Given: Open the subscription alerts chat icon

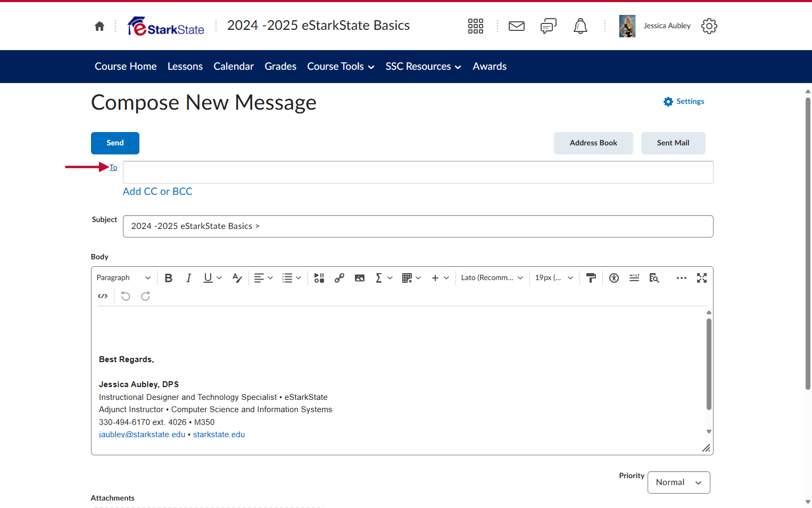Looking at the screenshot, I should pyautogui.click(x=549, y=26).
